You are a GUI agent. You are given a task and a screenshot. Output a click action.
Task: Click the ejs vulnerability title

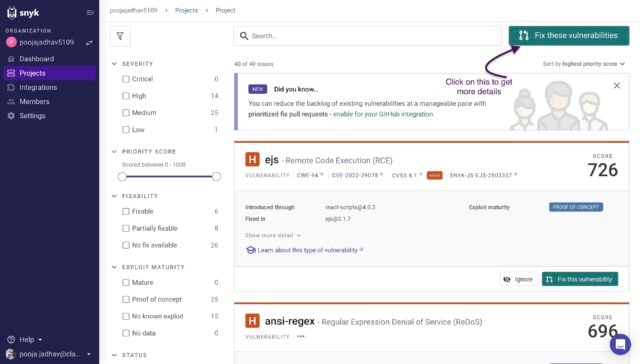272,160
